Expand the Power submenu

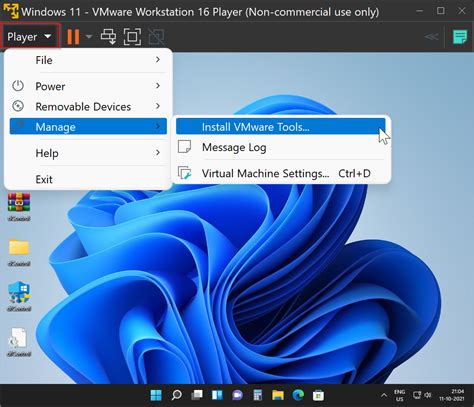click(x=88, y=86)
